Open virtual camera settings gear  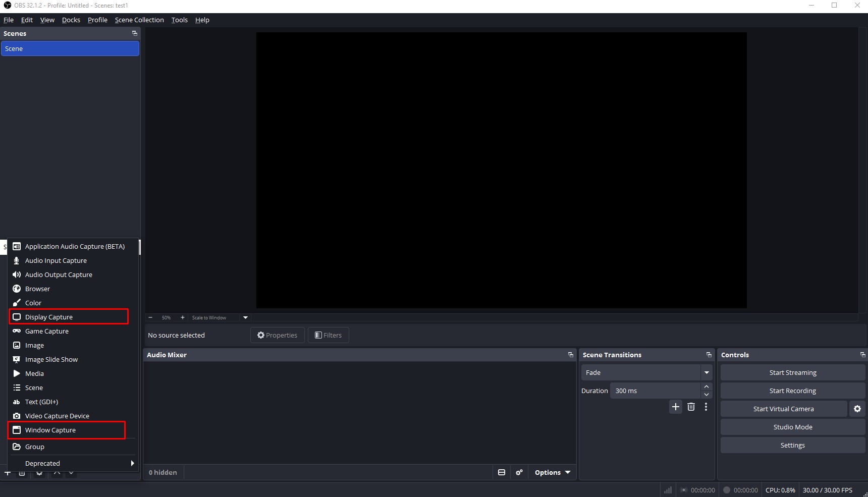[x=857, y=409]
